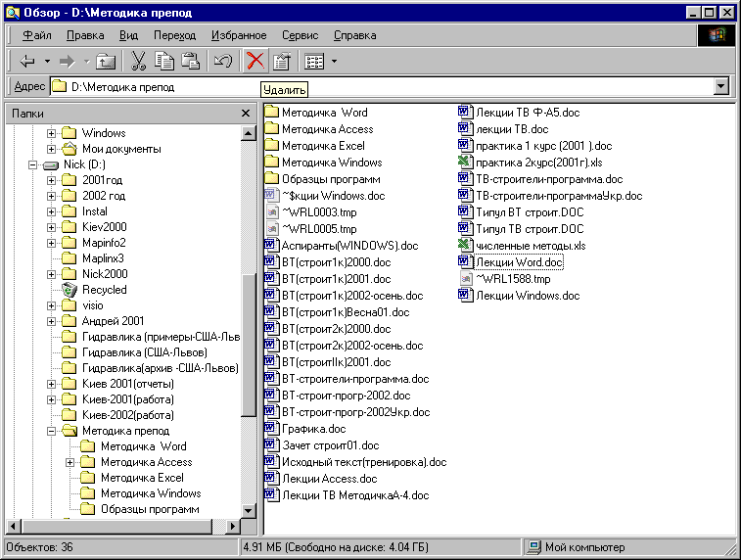Select Образцы программ folder icon in file list

coord(271,178)
